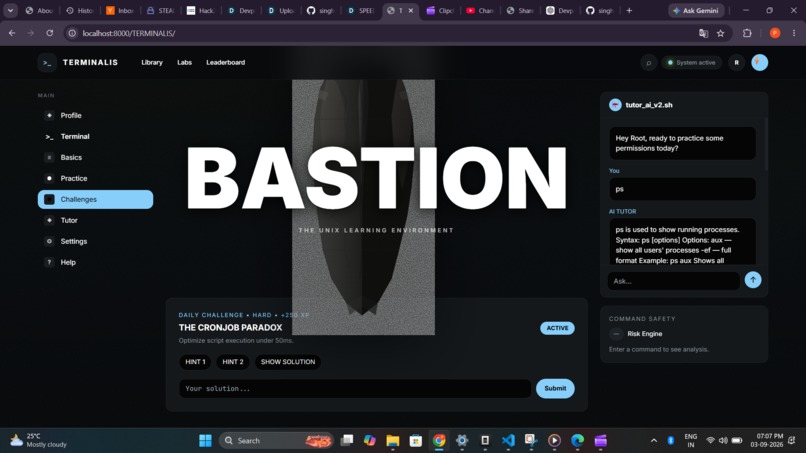Click the ACTIVE status badge

pos(557,328)
